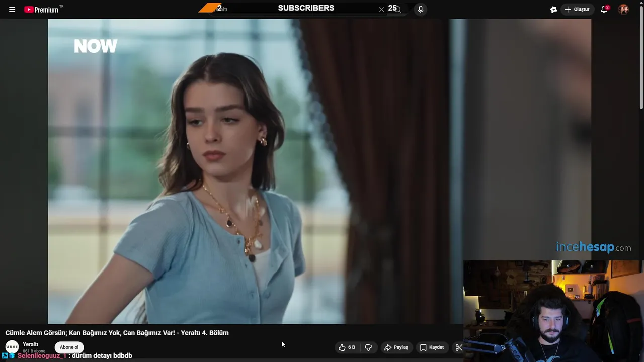The height and width of the screenshot is (362, 644).
Task: Save the video with Kaydet
Action: click(432, 347)
